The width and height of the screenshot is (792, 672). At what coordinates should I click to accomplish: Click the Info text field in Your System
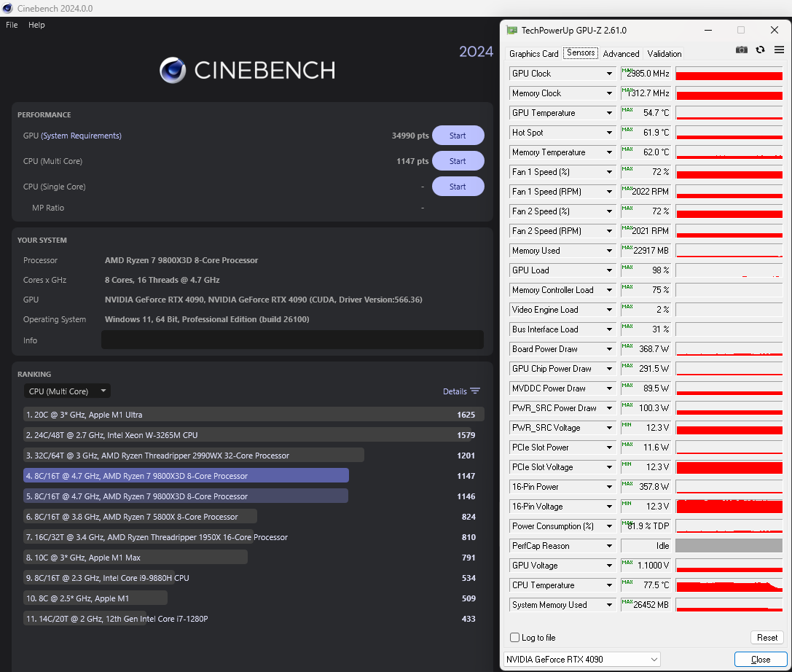[292, 340]
